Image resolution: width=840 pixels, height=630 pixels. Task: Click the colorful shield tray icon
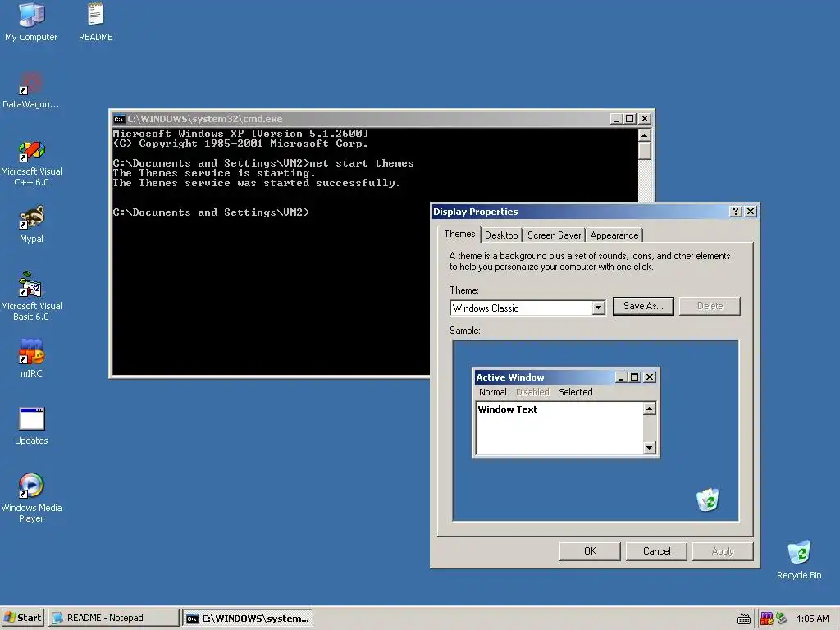[x=766, y=619]
